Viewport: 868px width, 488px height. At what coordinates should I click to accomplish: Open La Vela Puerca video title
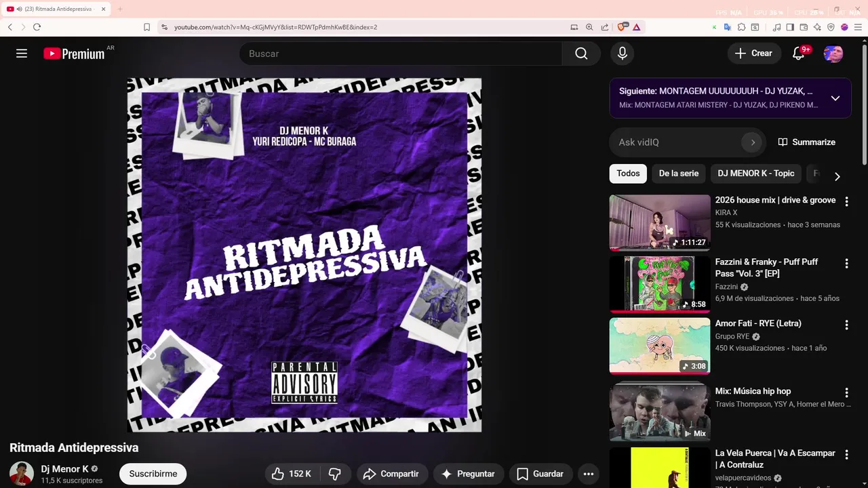(775, 459)
